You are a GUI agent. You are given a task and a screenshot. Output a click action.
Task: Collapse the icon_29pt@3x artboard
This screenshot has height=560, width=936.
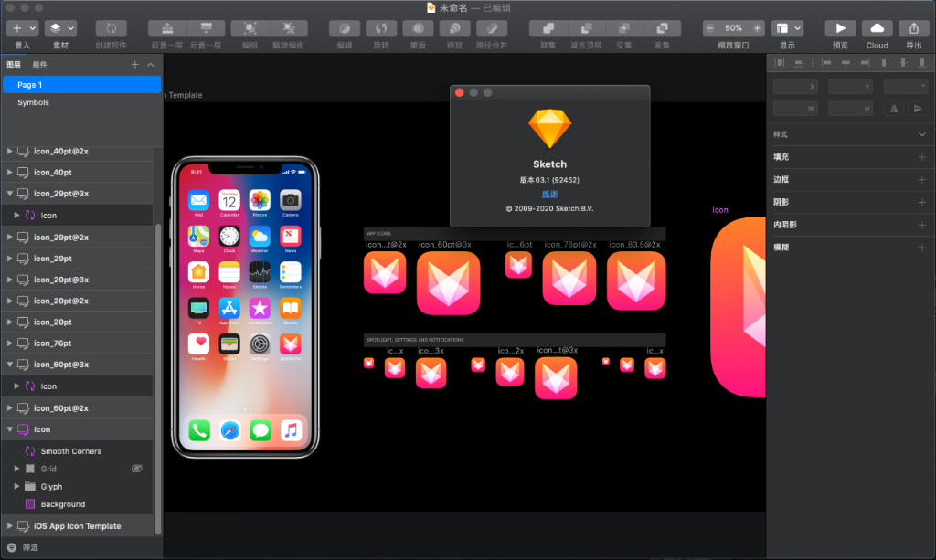coord(9,194)
